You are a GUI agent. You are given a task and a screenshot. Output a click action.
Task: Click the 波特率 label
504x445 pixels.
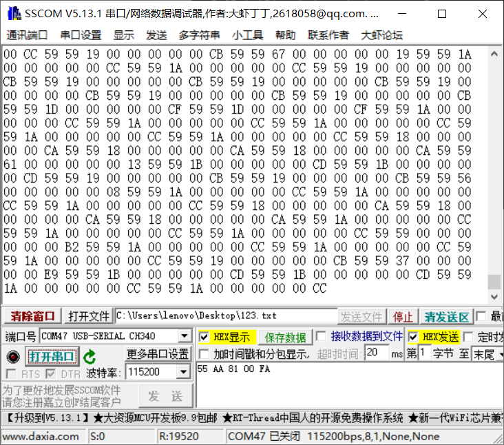(x=103, y=373)
